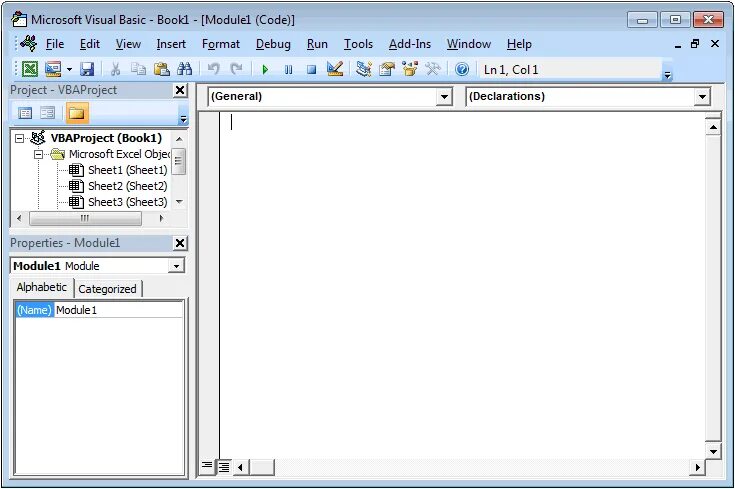735x489 pixels.
Task: Open the Properties Window toolbar icon
Action: pyautogui.click(x=387, y=69)
